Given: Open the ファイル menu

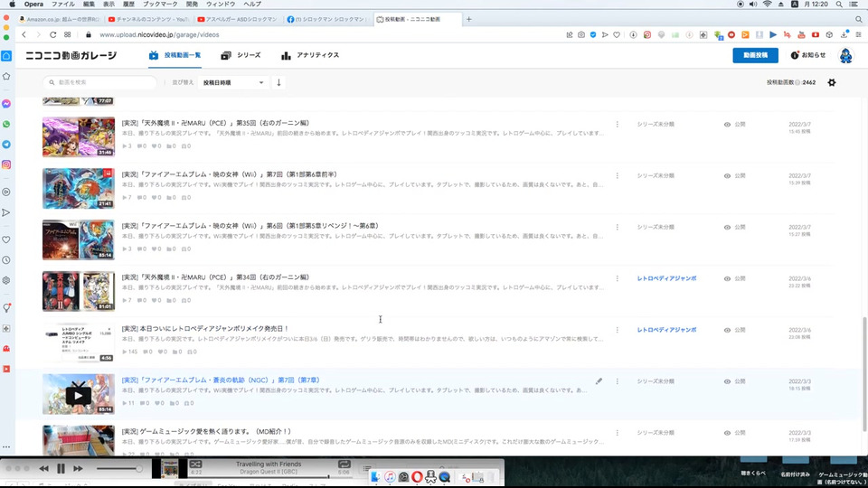Looking at the screenshot, I should coord(62,4).
